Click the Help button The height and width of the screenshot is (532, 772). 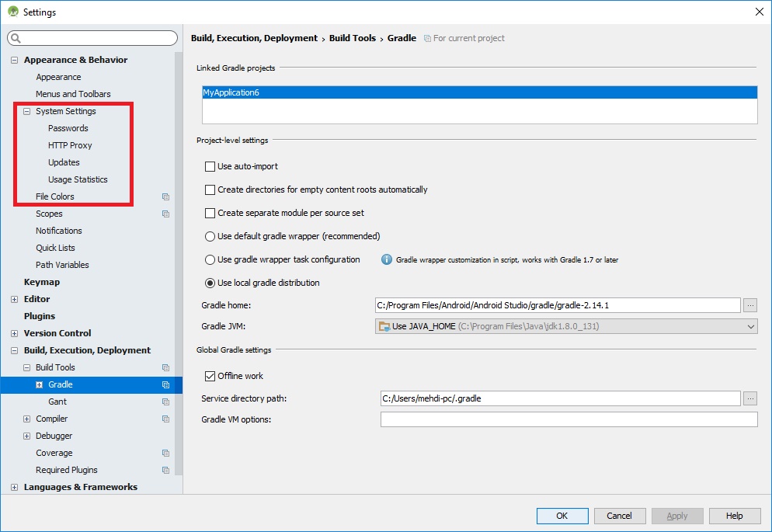point(735,516)
